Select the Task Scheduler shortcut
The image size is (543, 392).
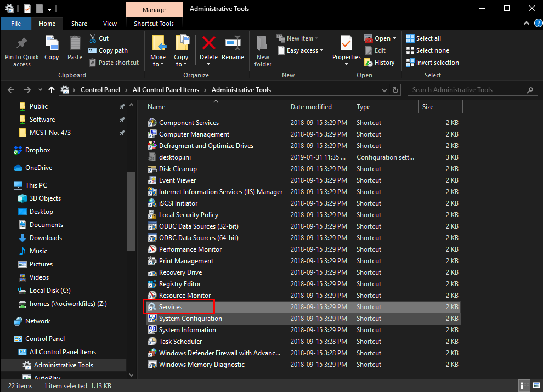coord(180,342)
